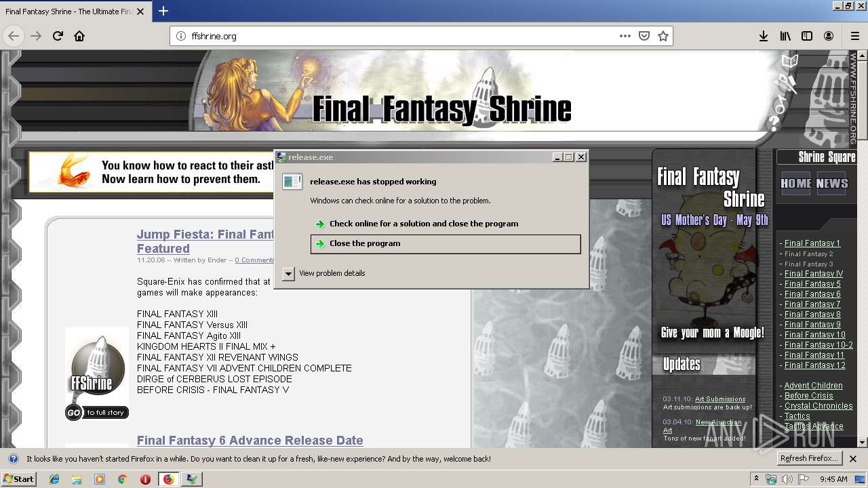Viewport: 868px width, 488px height.
Task: Open the Final Fantasy 1 sidebar link
Action: tap(812, 243)
